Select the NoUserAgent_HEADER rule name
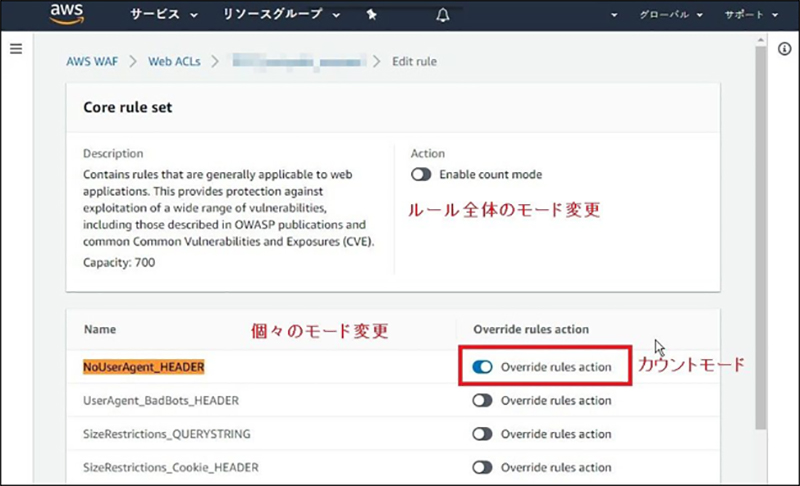The width and height of the screenshot is (800, 486). (x=144, y=367)
